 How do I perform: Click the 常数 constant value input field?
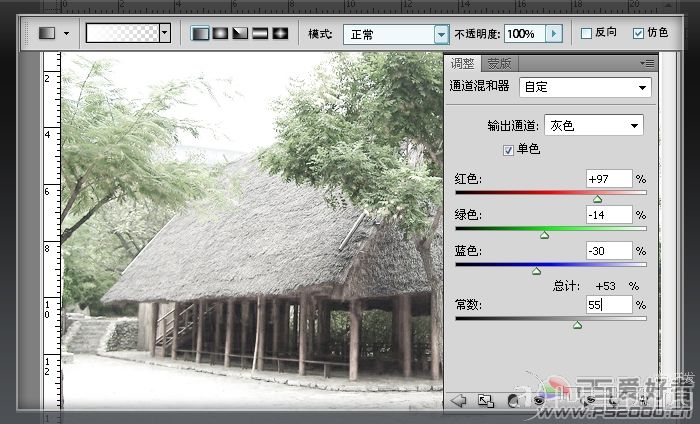pyautogui.click(x=609, y=305)
